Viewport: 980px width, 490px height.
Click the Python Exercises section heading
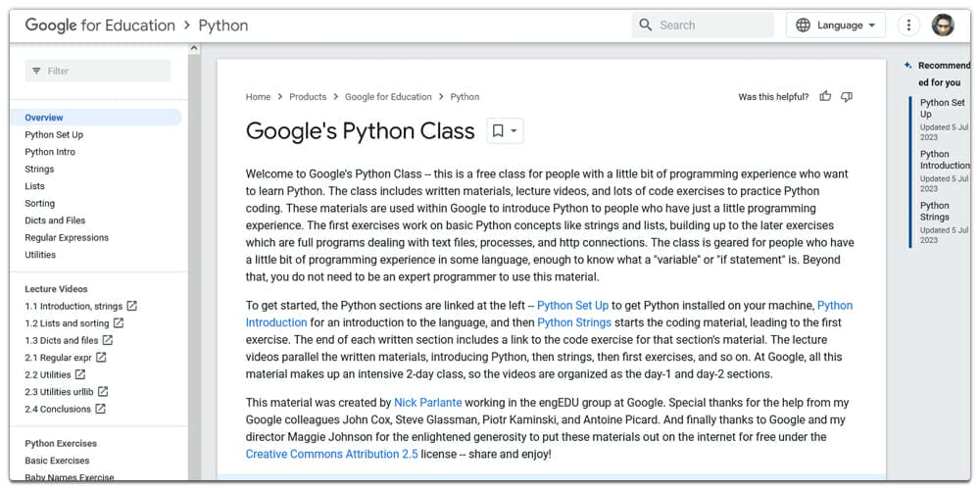coord(61,443)
